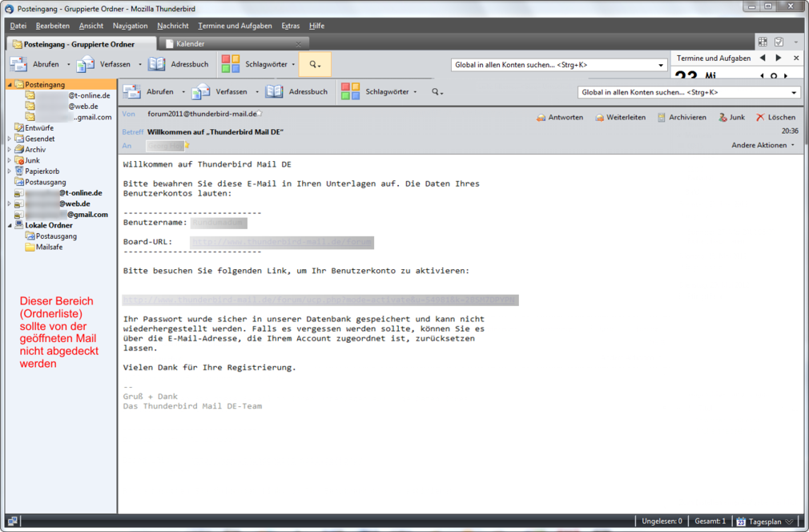This screenshot has width=809, height=532.
Task: Open the list-all-tabs dropdown arrow
Action: click(796, 42)
